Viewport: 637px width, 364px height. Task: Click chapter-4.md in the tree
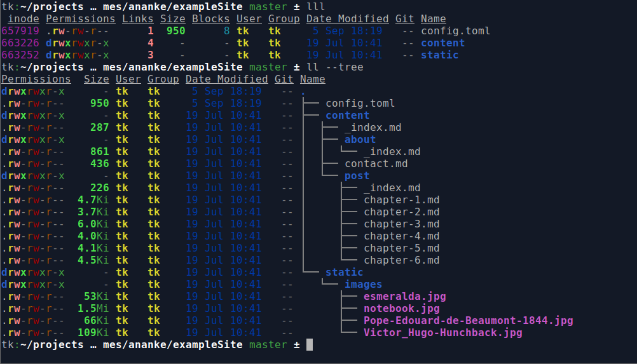pos(401,236)
